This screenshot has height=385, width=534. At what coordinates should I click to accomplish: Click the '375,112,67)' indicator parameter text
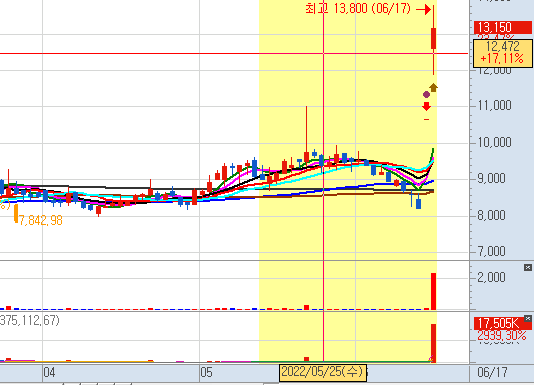[x=30, y=320]
